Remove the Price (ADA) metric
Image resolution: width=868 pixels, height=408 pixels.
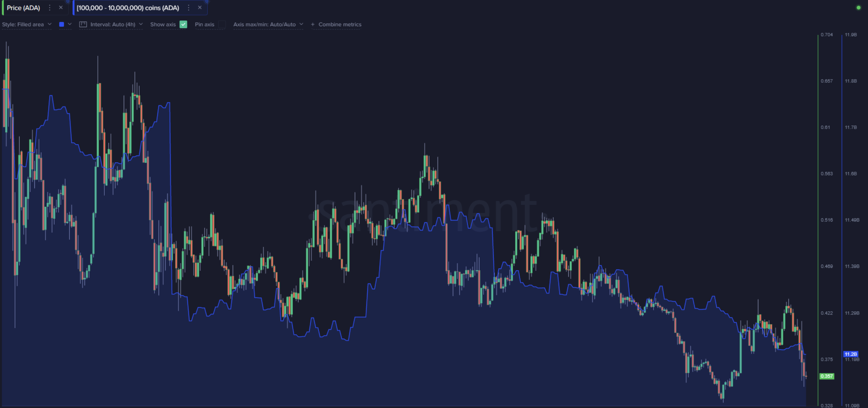[x=61, y=7]
